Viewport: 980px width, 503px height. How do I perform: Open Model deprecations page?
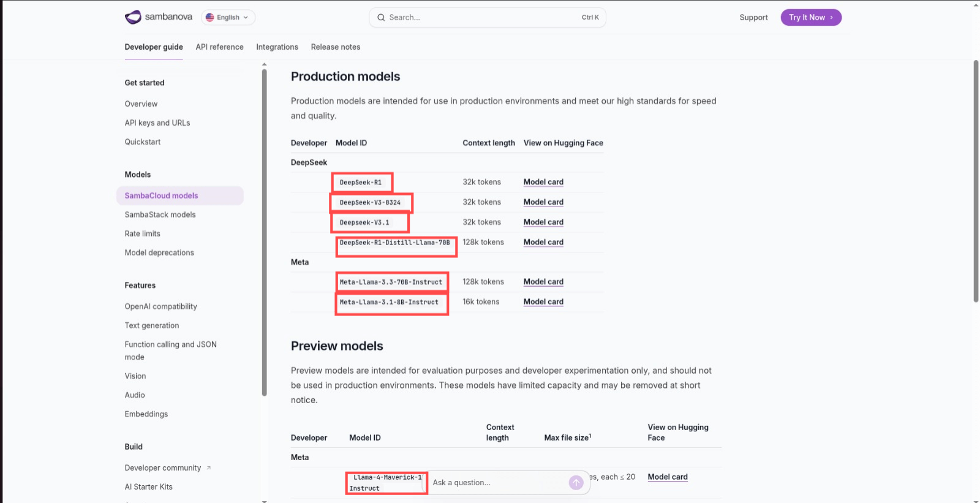159,253
